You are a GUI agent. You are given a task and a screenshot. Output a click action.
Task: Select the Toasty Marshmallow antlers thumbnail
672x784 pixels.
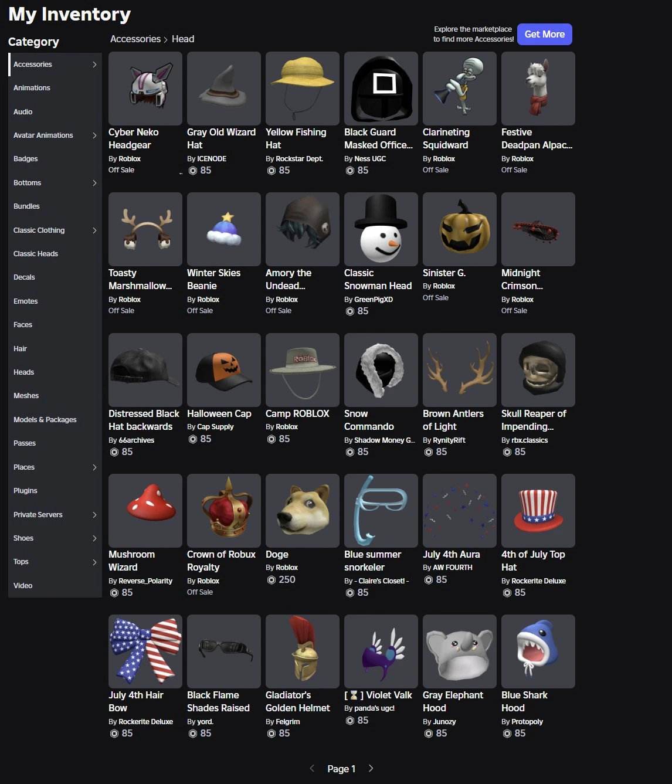coord(145,229)
